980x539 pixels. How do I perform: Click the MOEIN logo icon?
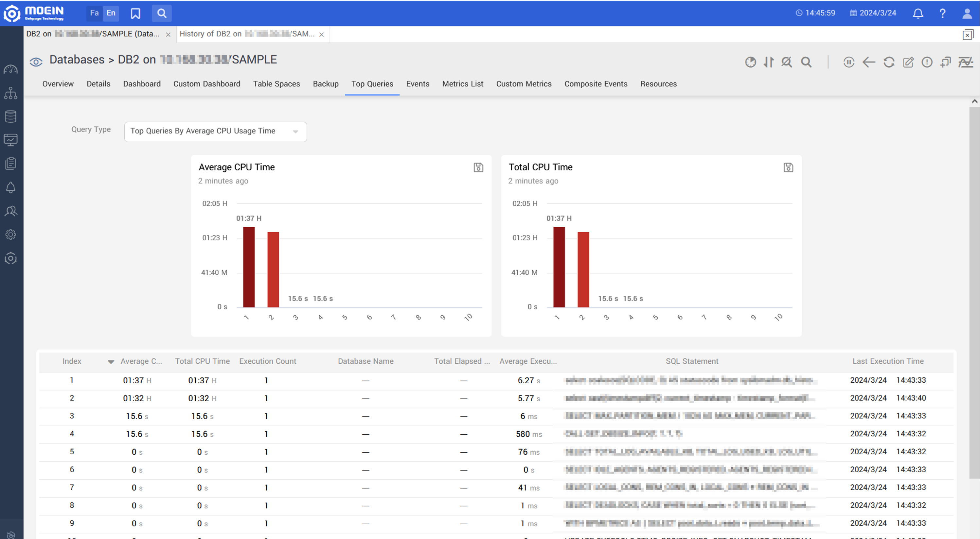pos(12,13)
